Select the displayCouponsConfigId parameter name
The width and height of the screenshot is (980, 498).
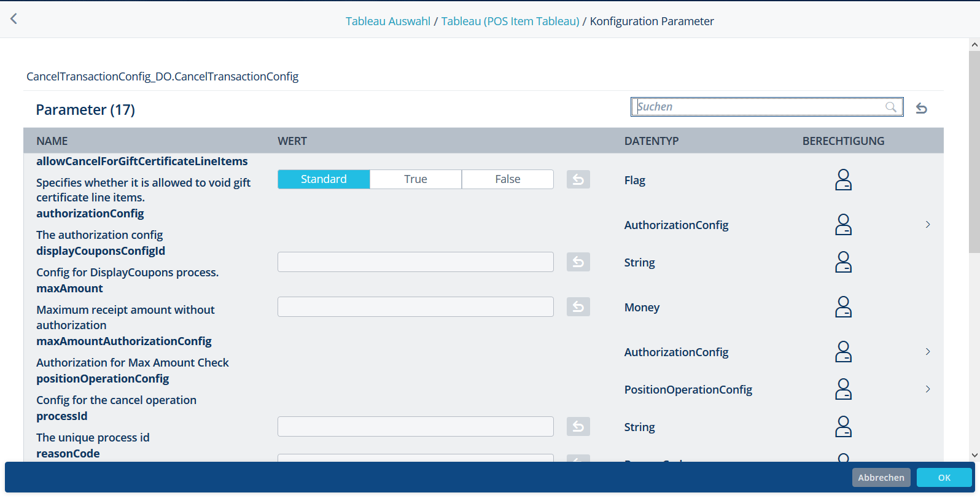pyautogui.click(x=101, y=251)
